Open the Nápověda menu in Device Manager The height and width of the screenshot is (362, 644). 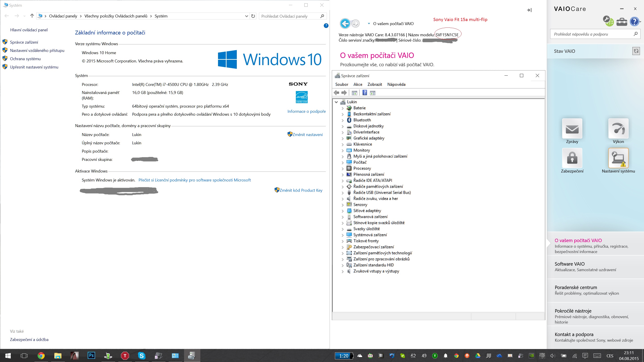396,84
